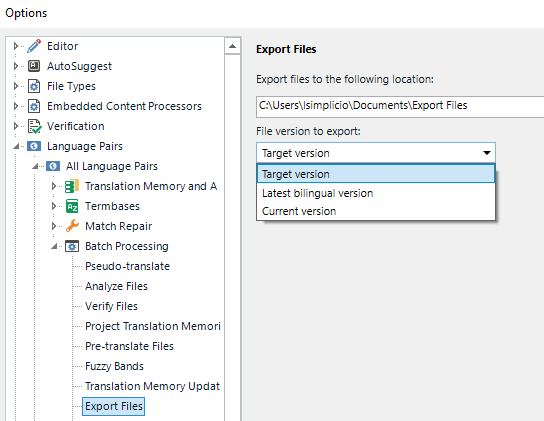Image resolution: width=544 pixels, height=421 pixels.
Task: Expand the Match Repair node
Action: [x=53, y=226]
